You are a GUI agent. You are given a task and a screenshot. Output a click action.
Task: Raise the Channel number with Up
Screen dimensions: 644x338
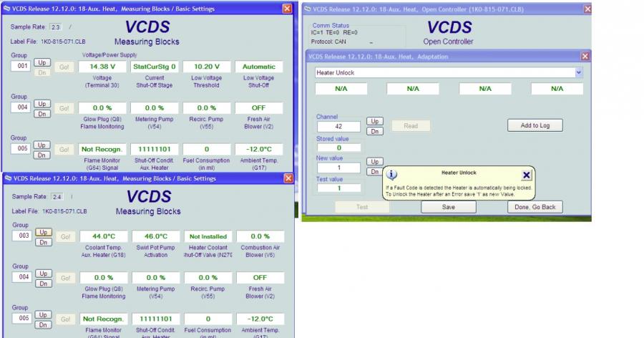click(x=374, y=122)
